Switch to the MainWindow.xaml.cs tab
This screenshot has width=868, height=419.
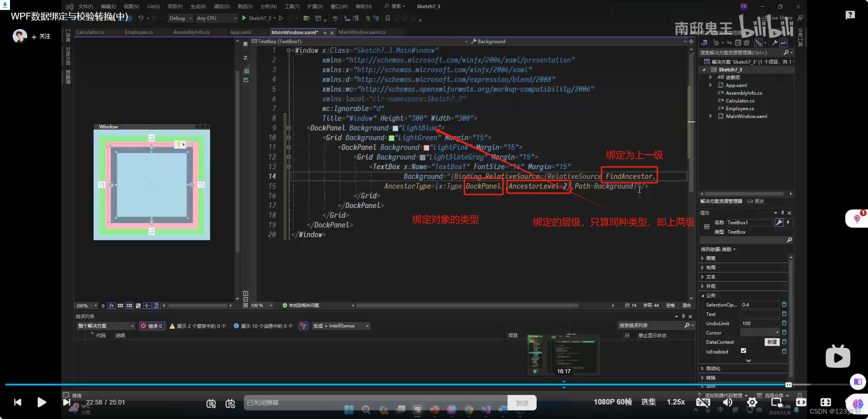point(362,32)
